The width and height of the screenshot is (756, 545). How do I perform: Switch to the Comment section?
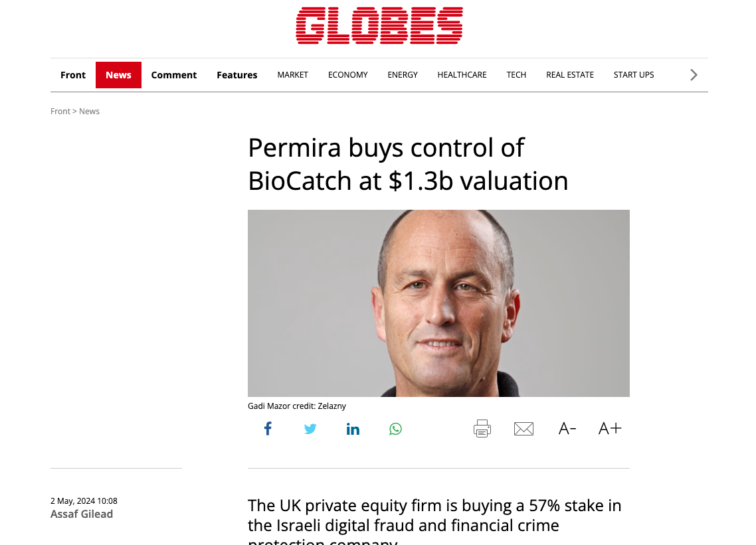pyautogui.click(x=174, y=75)
